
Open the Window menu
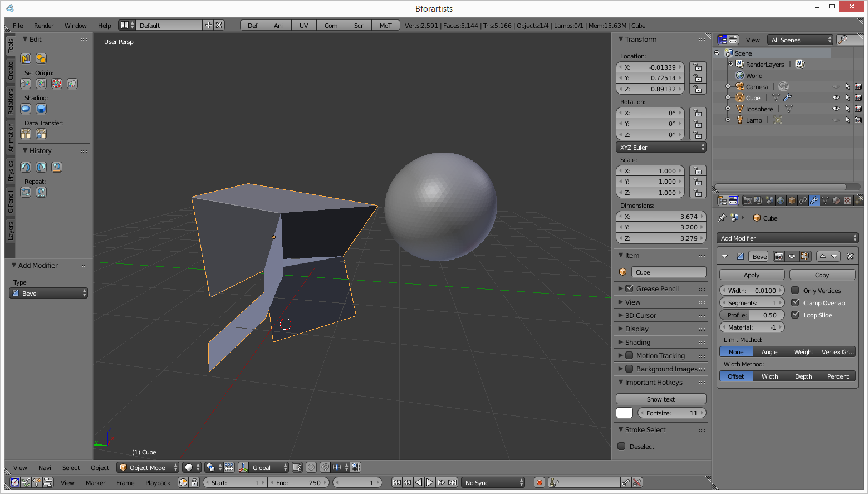(x=76, y=26)
